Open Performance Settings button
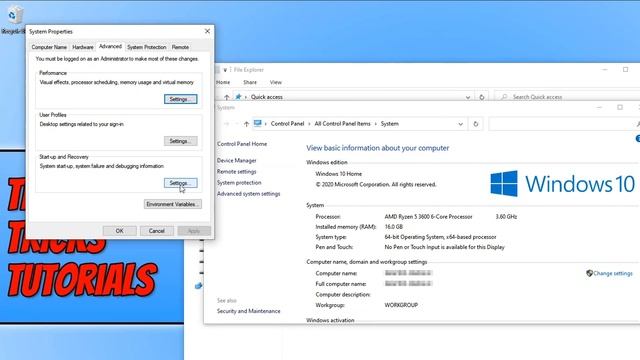Viewport: 640px width, 360px height. coord(180,99)
